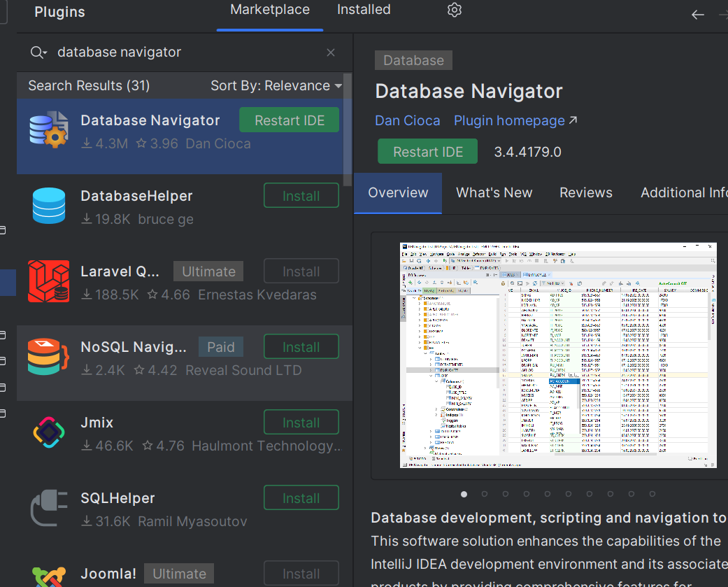Image resolution: width=728 pixels, height=587 pixels.
Task: Open the Additional Info tab
Action: point(684,192)
